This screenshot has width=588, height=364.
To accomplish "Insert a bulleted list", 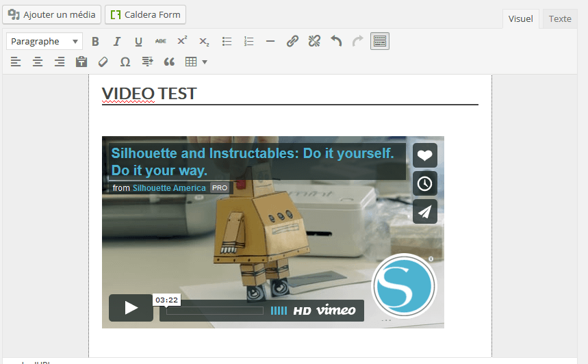I will (227, 41).
